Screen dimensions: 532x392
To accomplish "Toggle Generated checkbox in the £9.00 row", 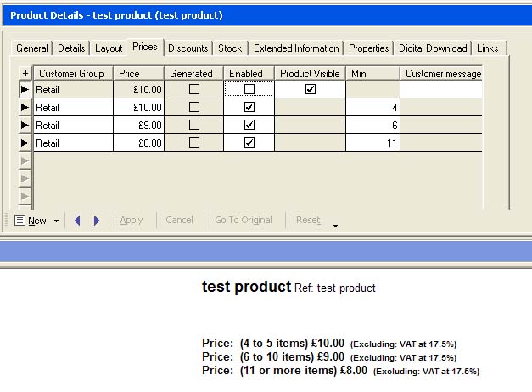I will click(x=194, y=126).
